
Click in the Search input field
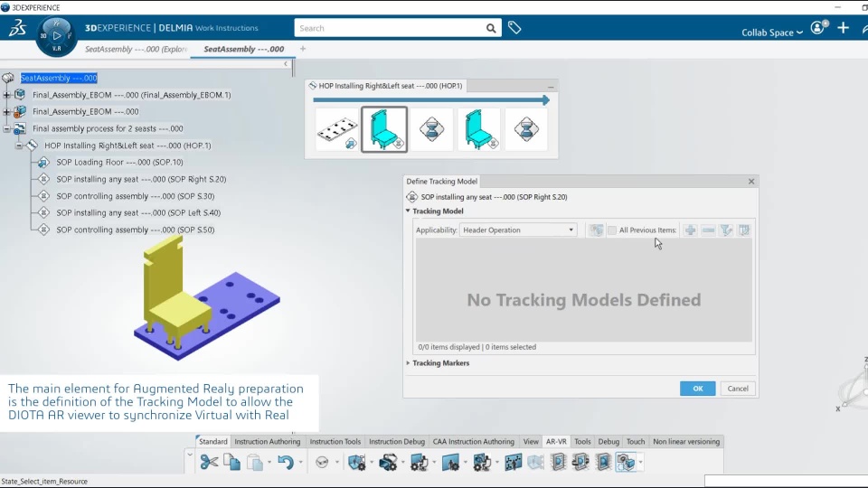pos(391,28)
